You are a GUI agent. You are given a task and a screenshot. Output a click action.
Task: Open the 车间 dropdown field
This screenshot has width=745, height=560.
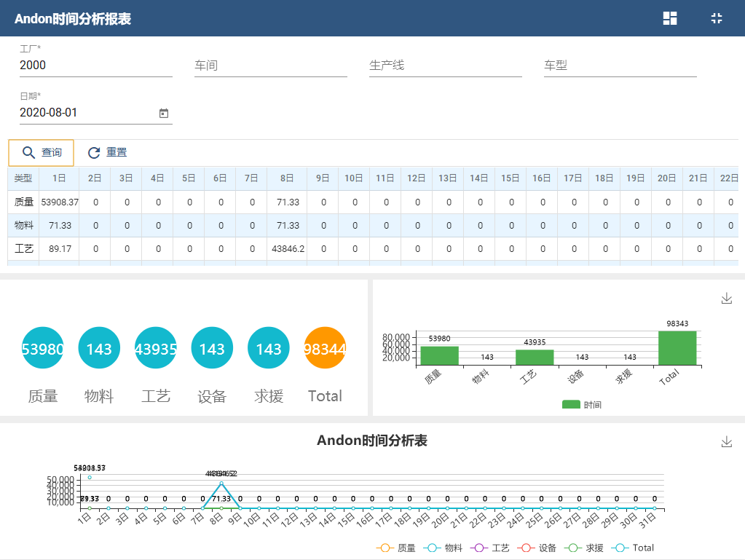pyautogui.click(x=270, y=66)
